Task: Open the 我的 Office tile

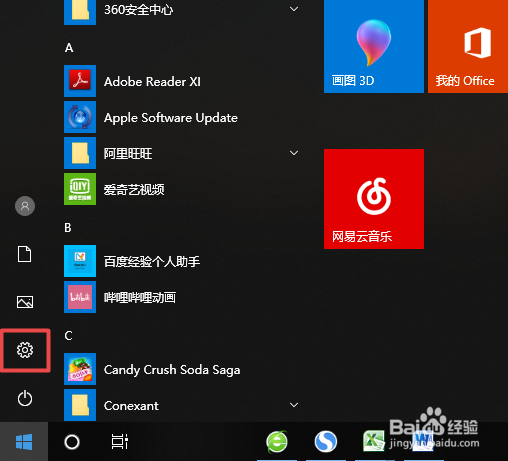Action: pos(468,46)
